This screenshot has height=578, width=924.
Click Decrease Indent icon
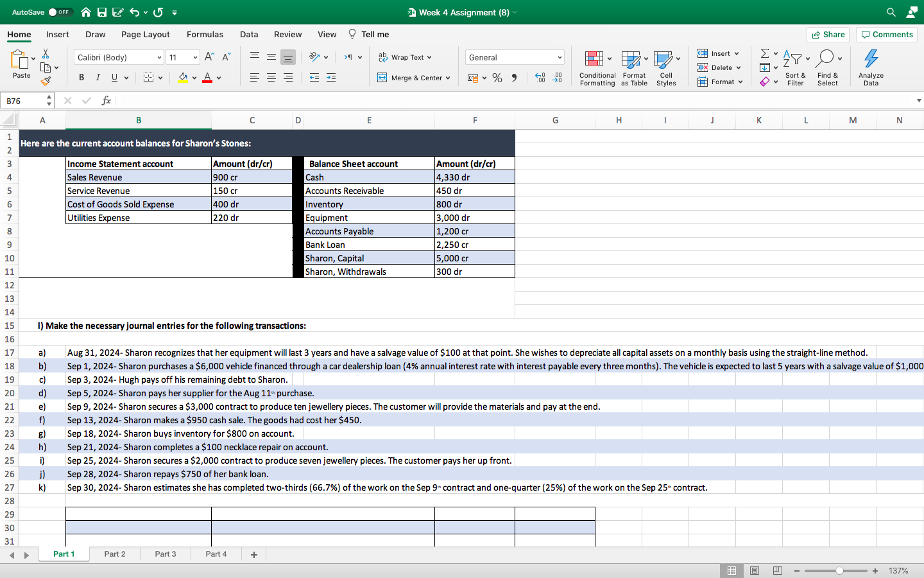pyautogui.click(x=314, y=78)
